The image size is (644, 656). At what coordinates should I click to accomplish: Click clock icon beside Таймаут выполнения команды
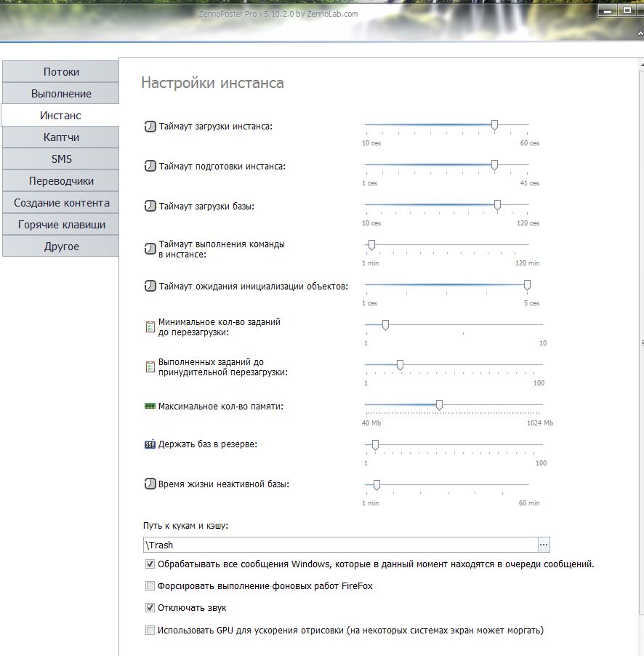(150, 249)
